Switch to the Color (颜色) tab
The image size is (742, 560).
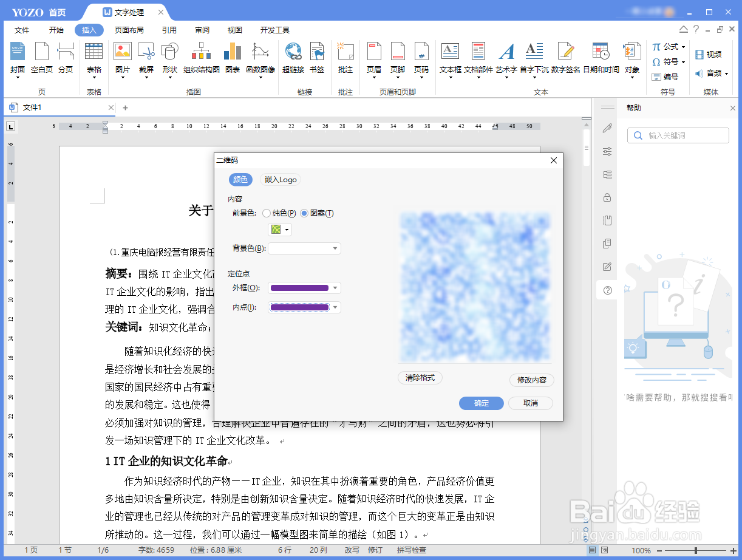pyautogui.click(x=240, y=180)
